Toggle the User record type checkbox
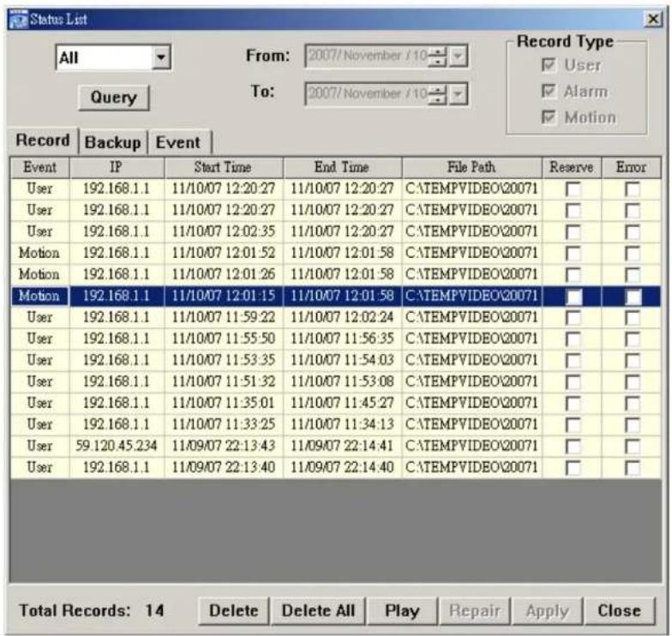Viewport: 672px width, 636px height. click(x=549, y=65)
